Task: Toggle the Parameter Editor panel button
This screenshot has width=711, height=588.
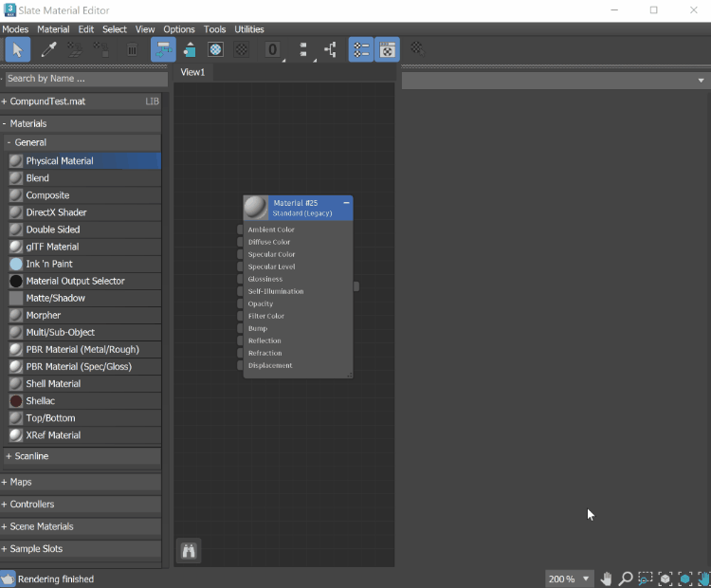Action: [x=387, y=49]
